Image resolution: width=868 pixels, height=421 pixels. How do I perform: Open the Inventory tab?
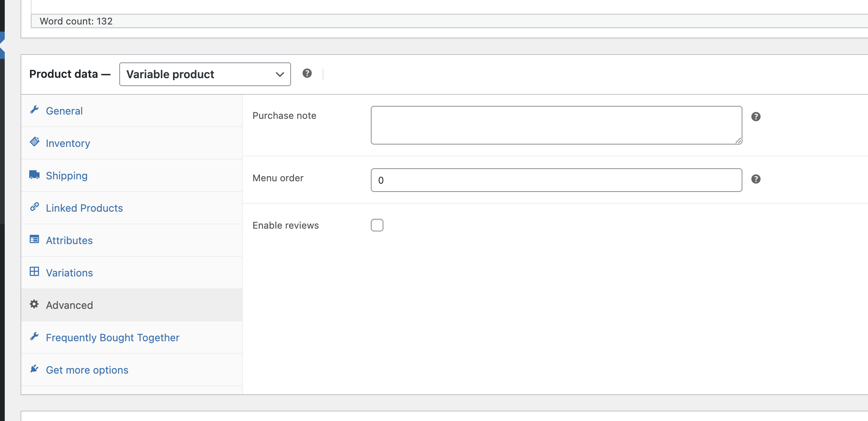pos(68,143)
